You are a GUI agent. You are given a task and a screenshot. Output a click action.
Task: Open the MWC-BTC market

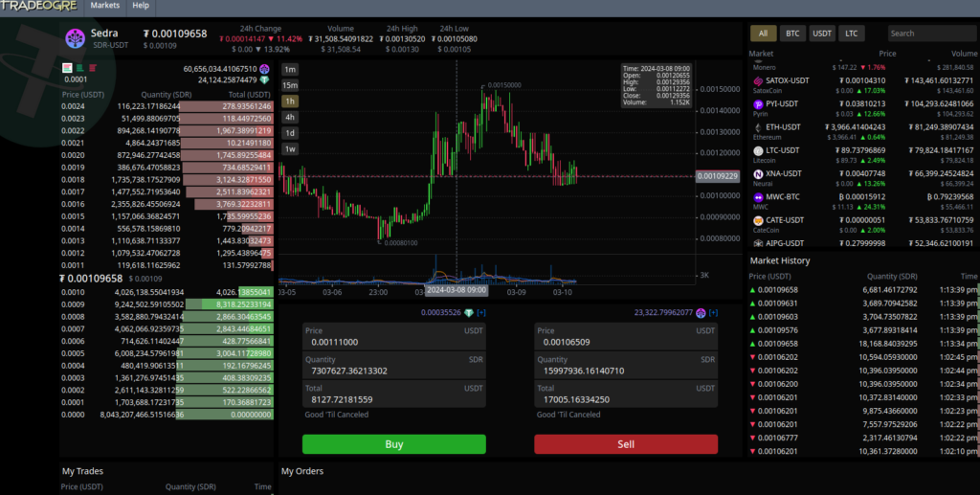pos(863,202)
